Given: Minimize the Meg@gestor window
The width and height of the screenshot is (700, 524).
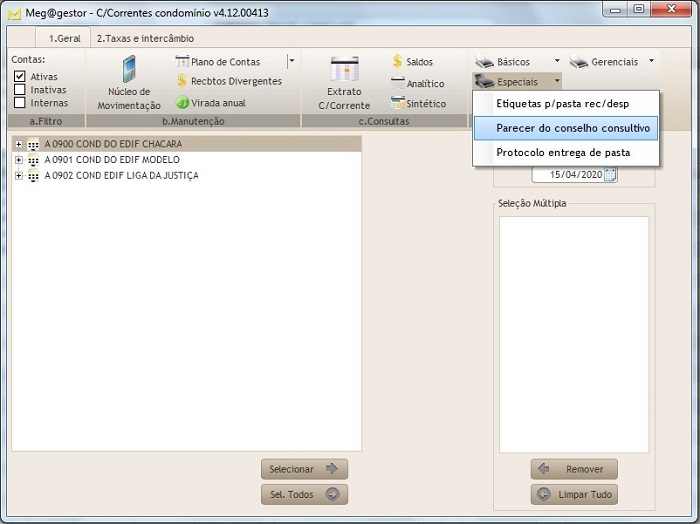Looking at the screenshot, I should pyautogui.click(x=616, y=9).
